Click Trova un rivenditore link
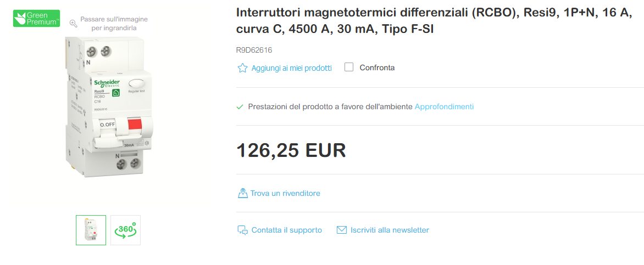 (285, 193)
